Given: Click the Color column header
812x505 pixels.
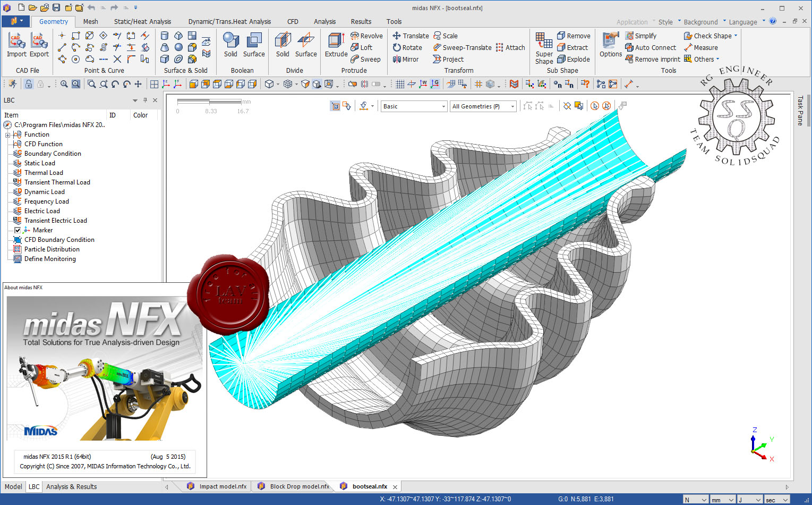Looking at the screenshot, I should point(140,115).
